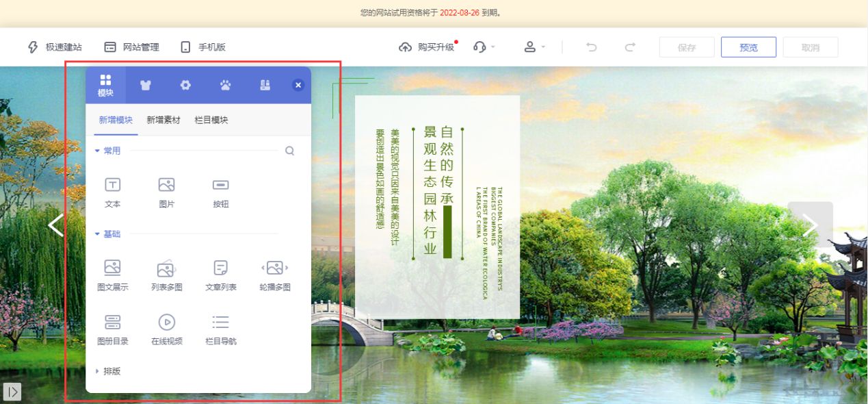Open the fifth panel tab icon
The width and height of the screenshot is (868, 404).
pyautogui.click(x=265, y=85)
